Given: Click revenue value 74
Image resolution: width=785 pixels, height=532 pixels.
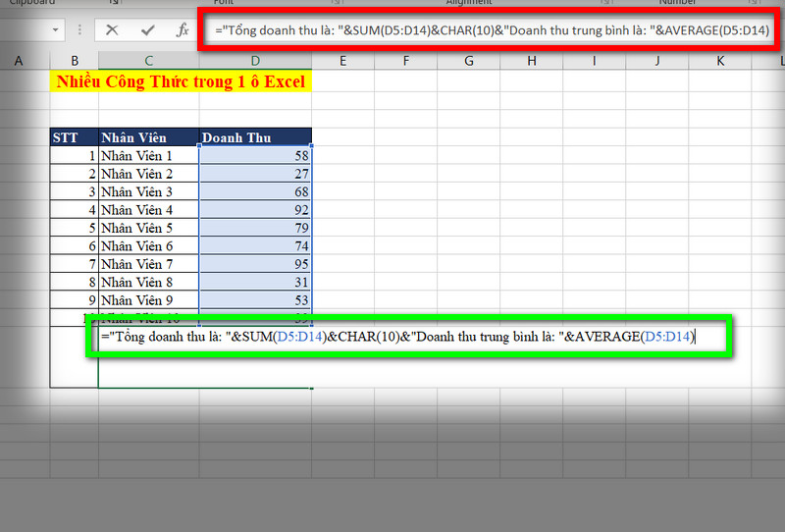Looking at the screenshot, I should tap(255, 246).
